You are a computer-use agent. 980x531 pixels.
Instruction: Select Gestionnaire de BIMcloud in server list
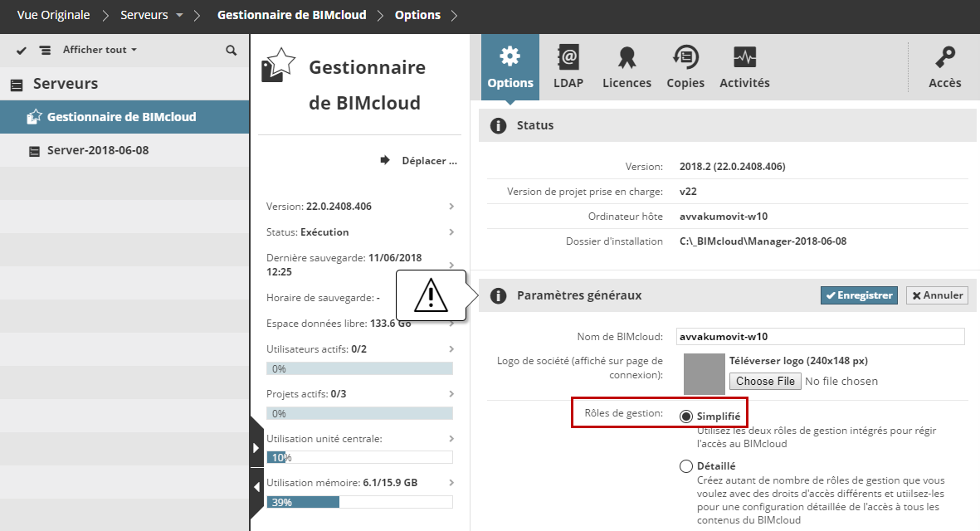(124, 117)
